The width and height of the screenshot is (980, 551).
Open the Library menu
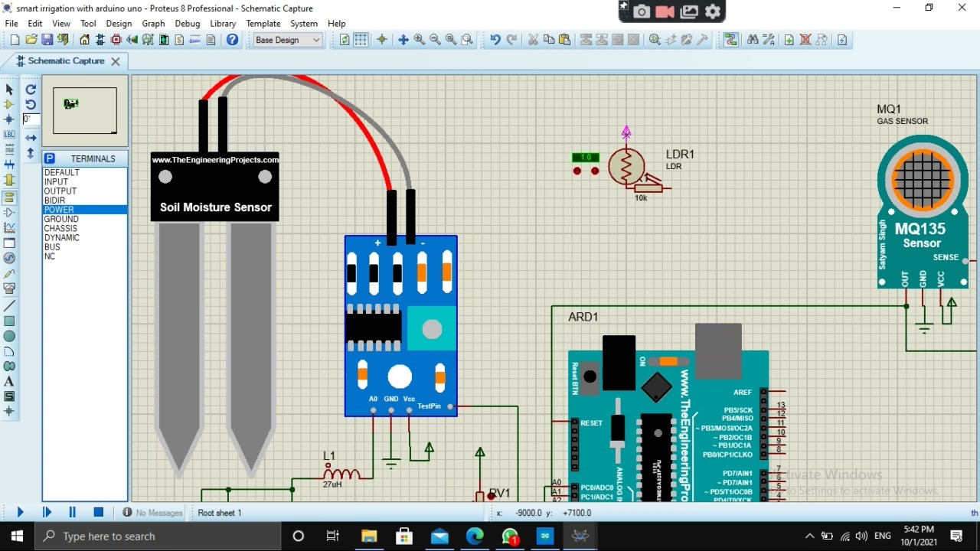click(223, 24)
